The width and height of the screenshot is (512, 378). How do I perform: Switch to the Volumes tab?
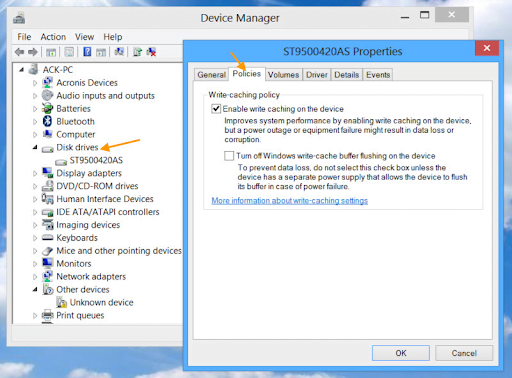coord(283,75)
